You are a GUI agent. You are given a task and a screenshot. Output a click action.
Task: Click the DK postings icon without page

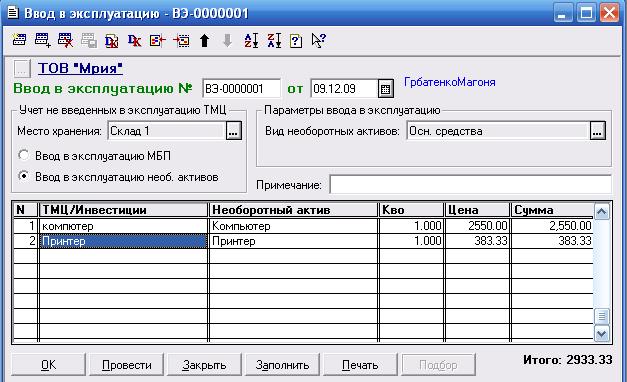pyautogui.click(x=135, y=40)
